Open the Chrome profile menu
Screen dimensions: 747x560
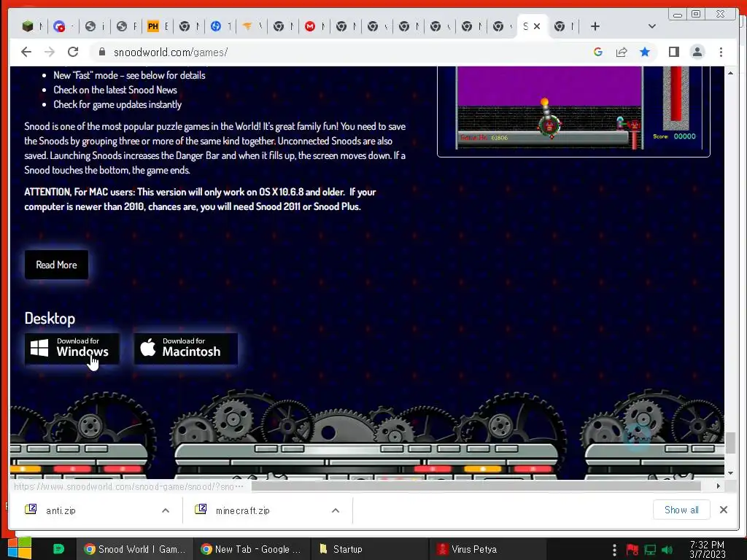point(697,52)
